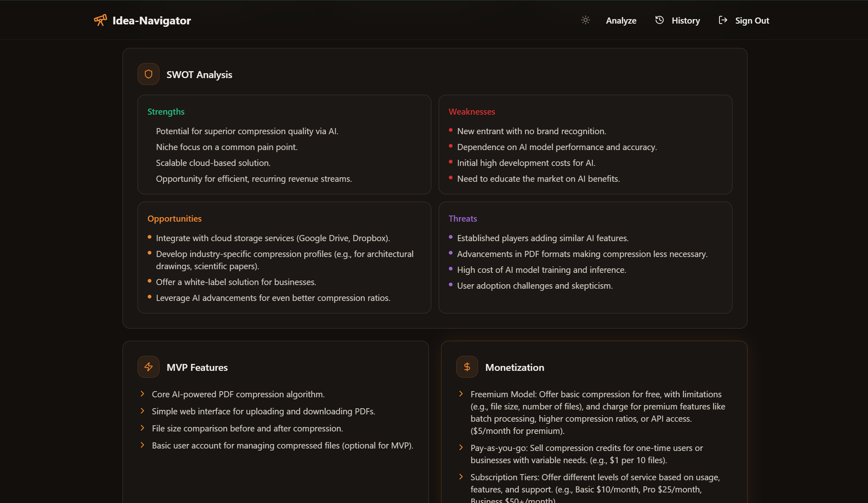This screenshot has width=868, height=503.
Task: Open the History menu item
Action: pos(686,21)
